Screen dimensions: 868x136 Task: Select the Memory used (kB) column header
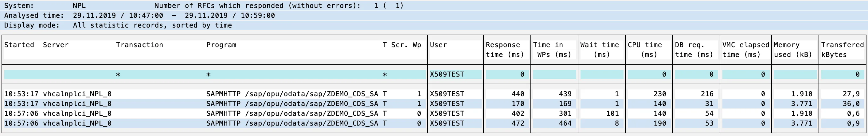click(x=793, y=50)
